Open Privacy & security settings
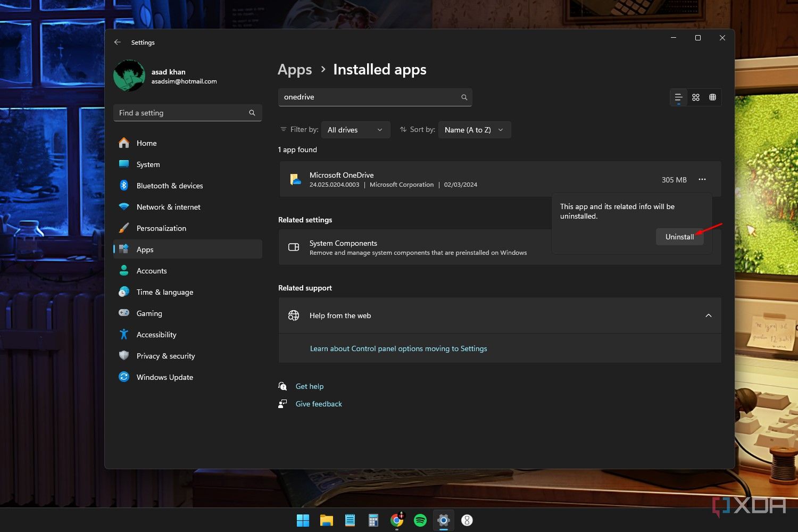 [188, 356]
